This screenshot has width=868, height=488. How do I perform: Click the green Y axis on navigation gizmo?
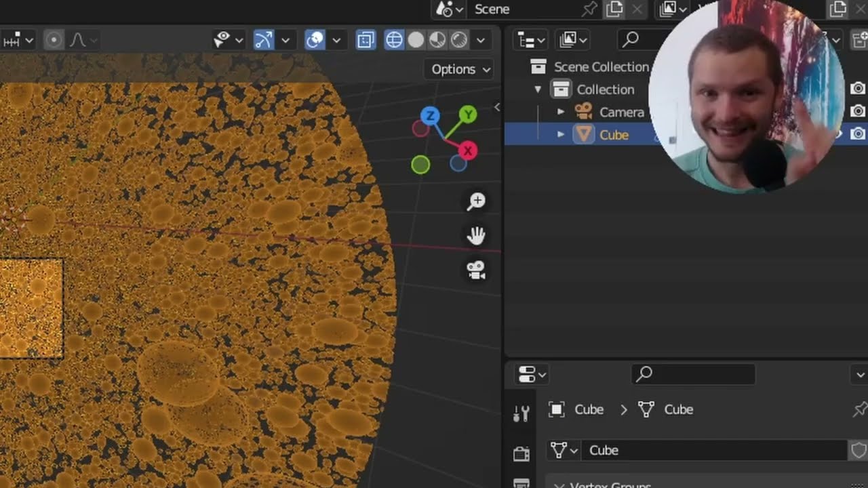pos(468,115)
